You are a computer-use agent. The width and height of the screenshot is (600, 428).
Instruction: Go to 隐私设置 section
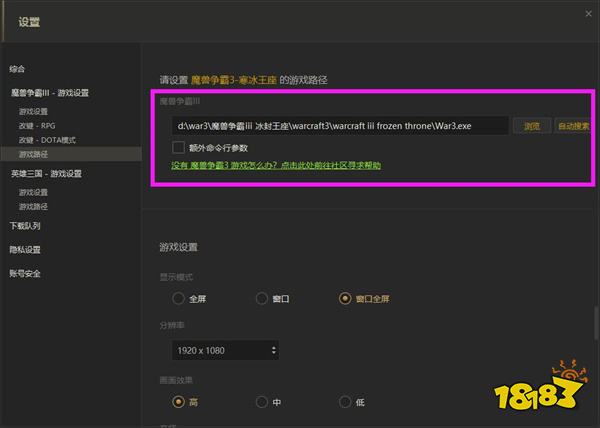click(25, 250)
